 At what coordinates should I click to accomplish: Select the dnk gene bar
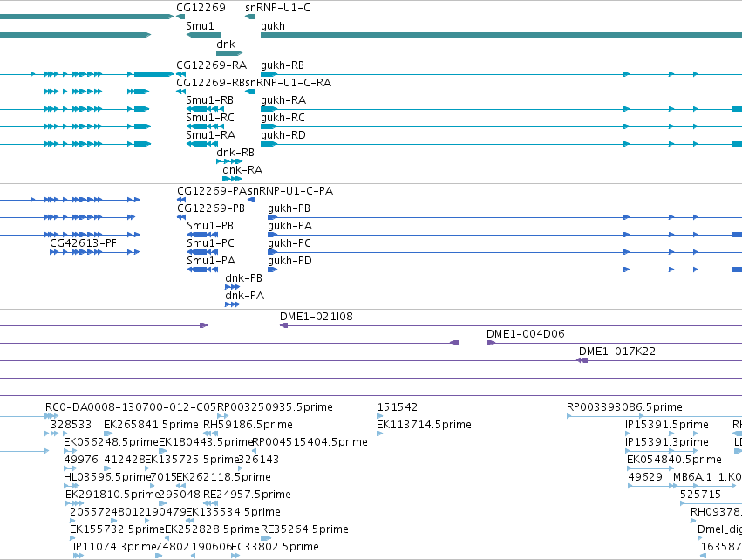coord(229,53)
